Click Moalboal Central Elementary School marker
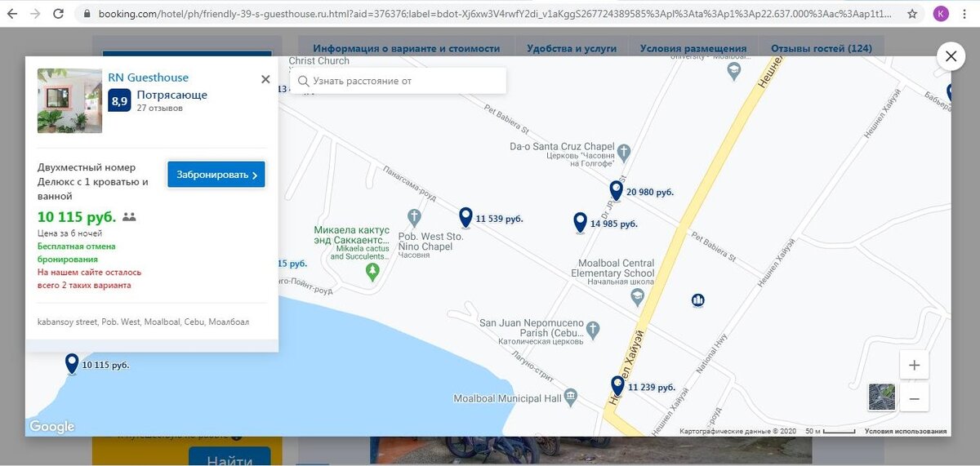 coord(638,297)
